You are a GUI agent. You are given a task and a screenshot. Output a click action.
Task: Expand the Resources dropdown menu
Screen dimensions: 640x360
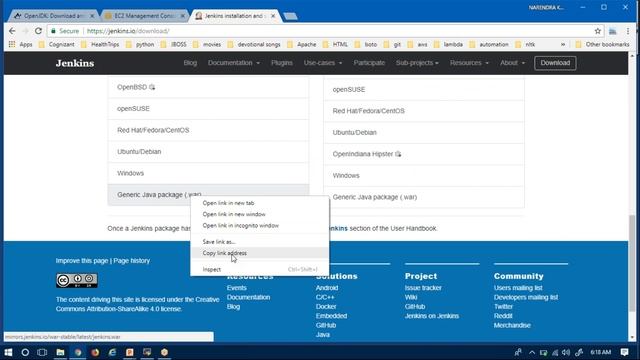tap(469, 63)
